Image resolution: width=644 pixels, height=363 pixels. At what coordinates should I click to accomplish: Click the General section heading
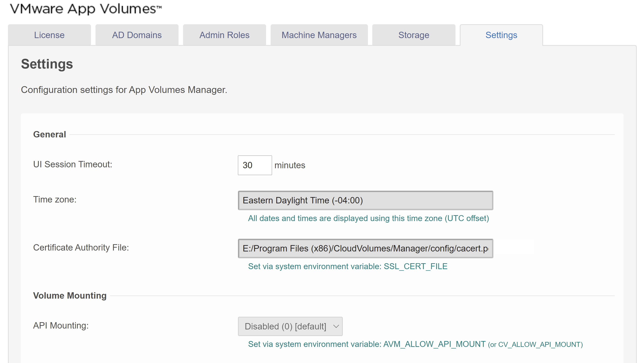click(x=49, y=134)
